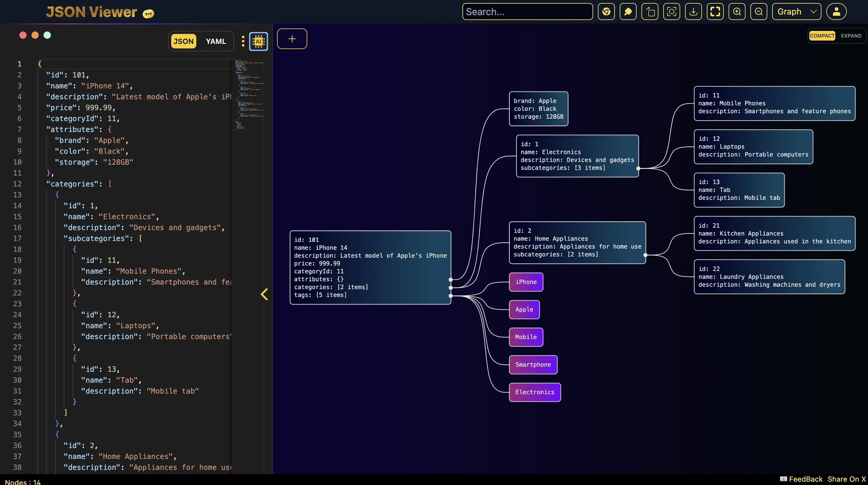Screen dimensions: 868x485
Task: Zoom out of the graph view
Action: [x=759, y=12]
